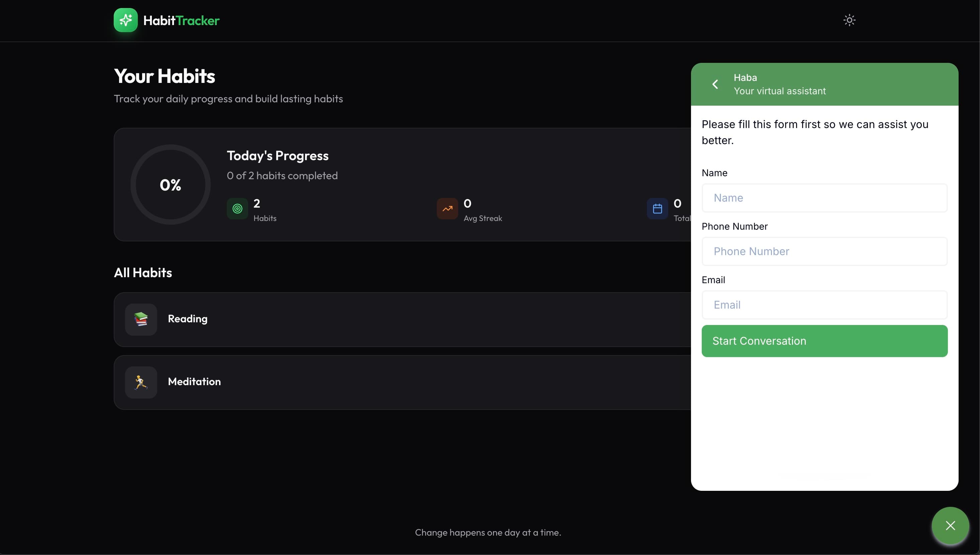Focus the Name input field
The image size is (980, 555).
(x=824, y=198)
